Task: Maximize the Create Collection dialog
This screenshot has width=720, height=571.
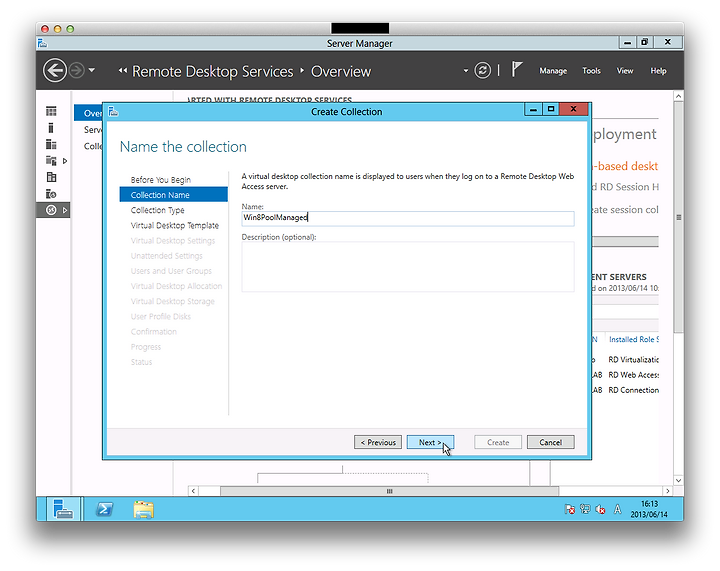Action: [x=551, y=109]
